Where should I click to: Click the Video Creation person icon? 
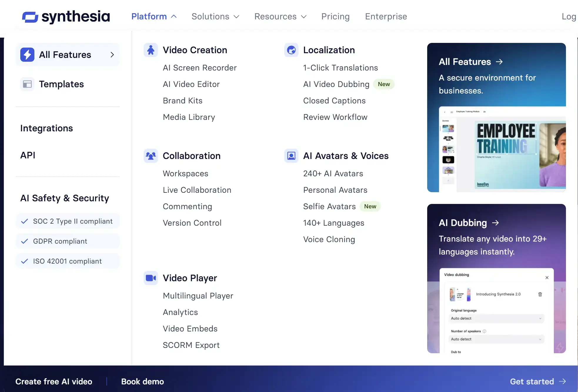click(151, 50)
